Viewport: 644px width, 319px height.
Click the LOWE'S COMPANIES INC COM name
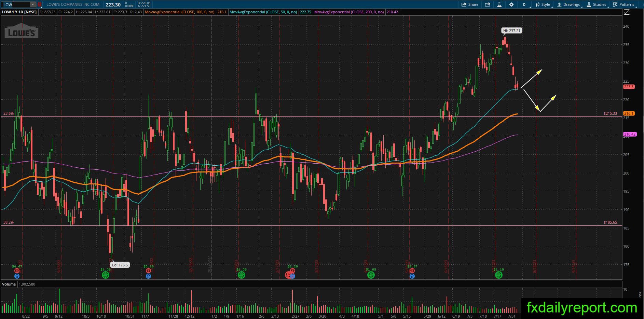click(x=73, y=4)
